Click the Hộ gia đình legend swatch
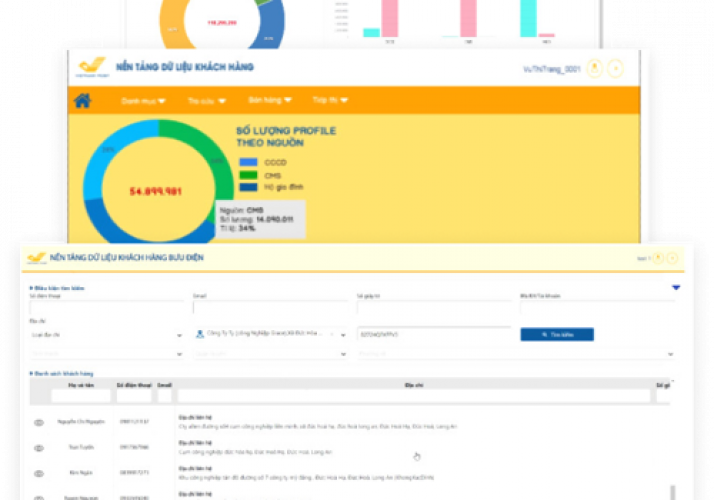 pos(248,187)
